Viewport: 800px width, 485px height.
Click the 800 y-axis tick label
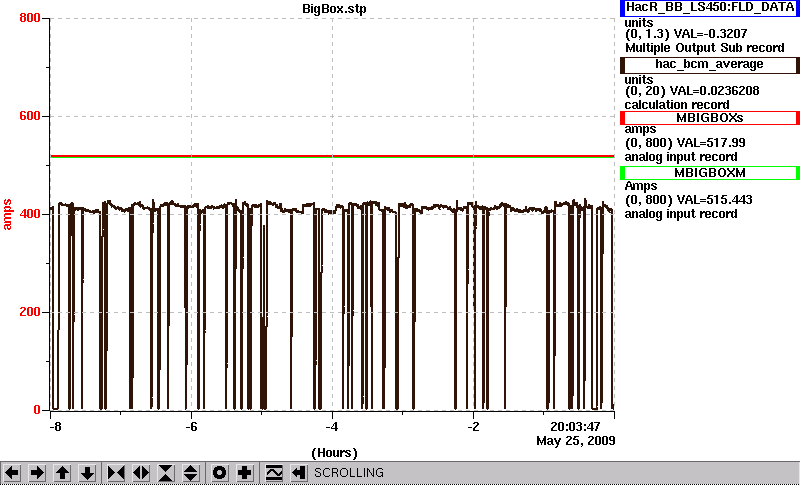pos(30,18)
